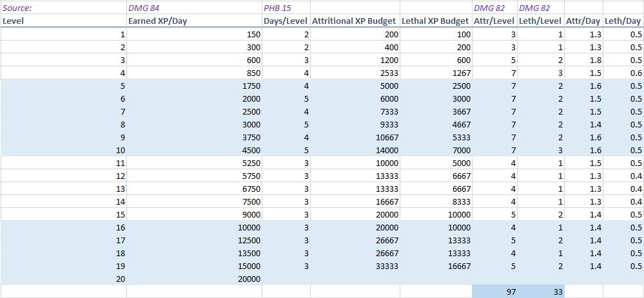Screen dimensions: 644x298
Task: Click the 'Attr/Day' header cell
Action: (x=583, y=21)
